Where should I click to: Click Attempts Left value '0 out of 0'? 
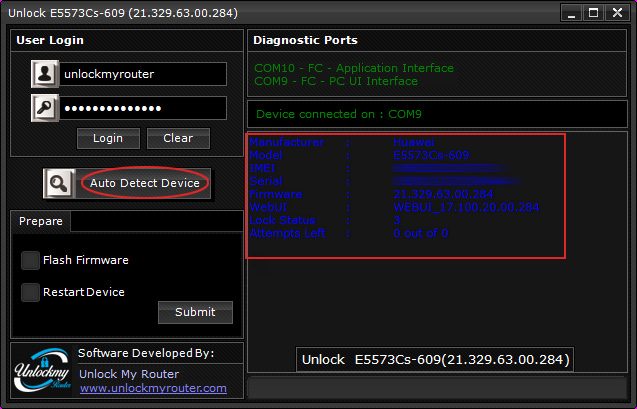point(420,233)
